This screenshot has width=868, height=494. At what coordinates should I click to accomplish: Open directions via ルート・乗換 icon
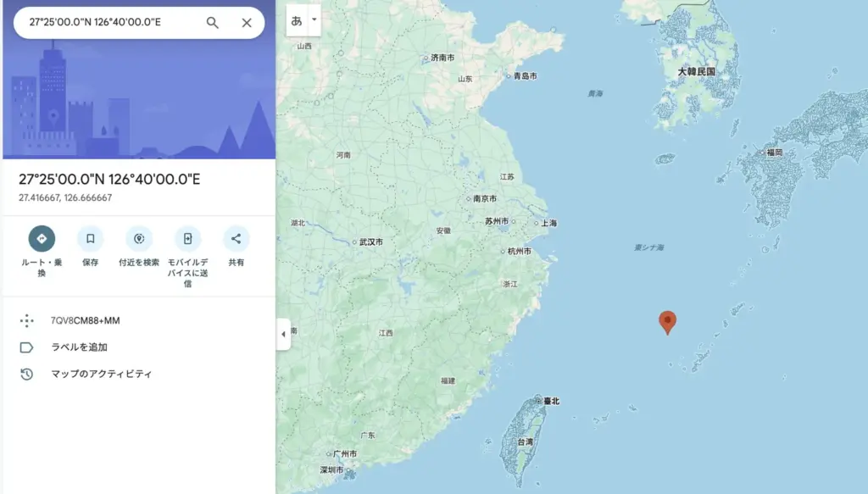coord(42,238)
